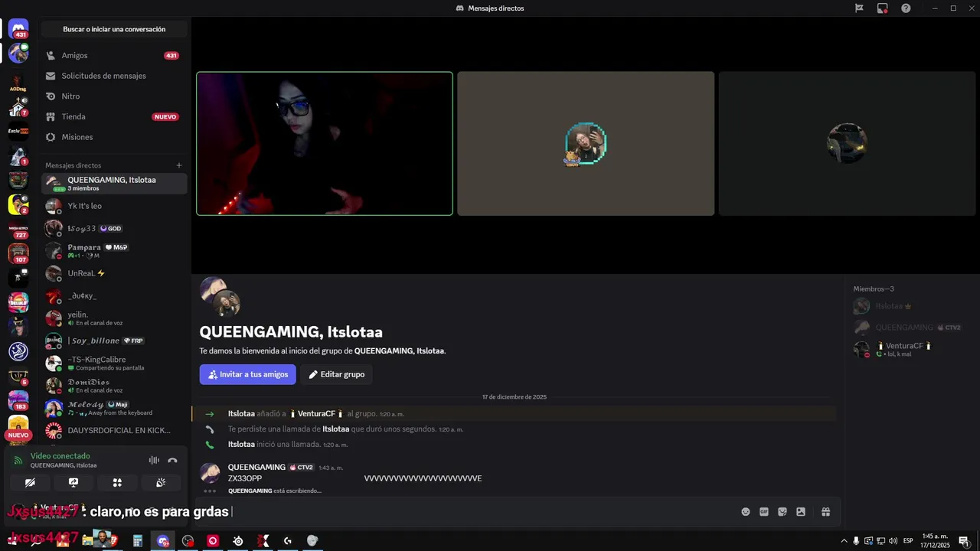Screen dimensions: 980x551
Task: Select the middle call participant tile
Action: pos(586,144)
